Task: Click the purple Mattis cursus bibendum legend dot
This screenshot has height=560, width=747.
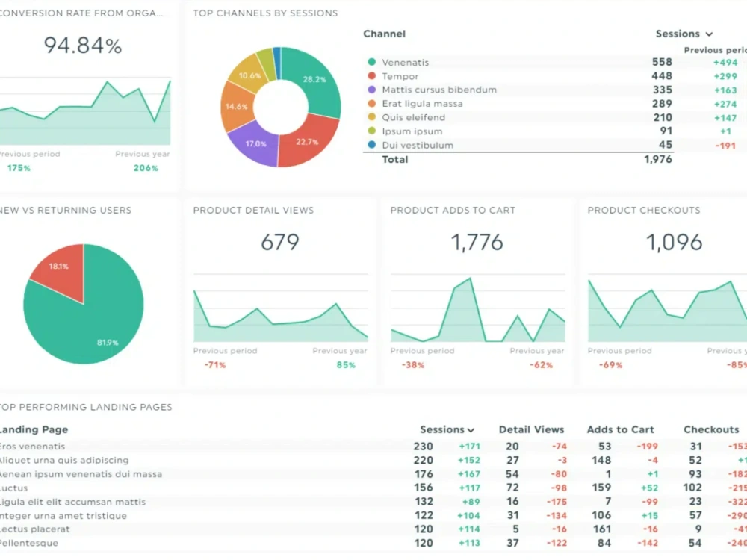Action: click(x=371, y=90)
